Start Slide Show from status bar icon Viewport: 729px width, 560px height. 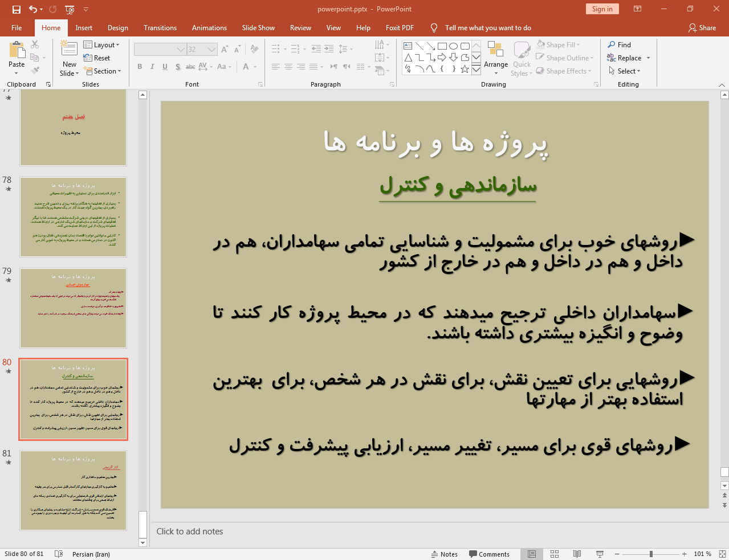click(x=600, y=554)
